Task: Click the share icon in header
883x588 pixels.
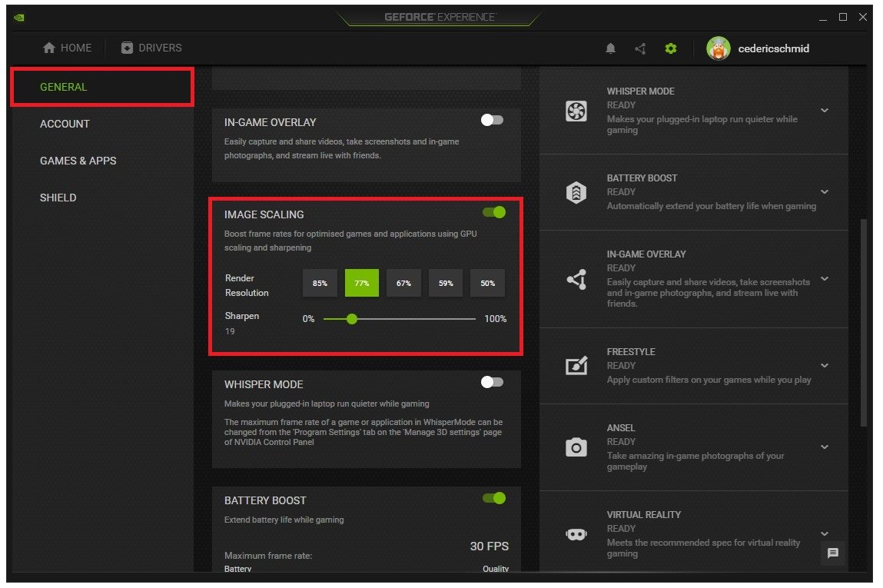Action: coord(640,49)
